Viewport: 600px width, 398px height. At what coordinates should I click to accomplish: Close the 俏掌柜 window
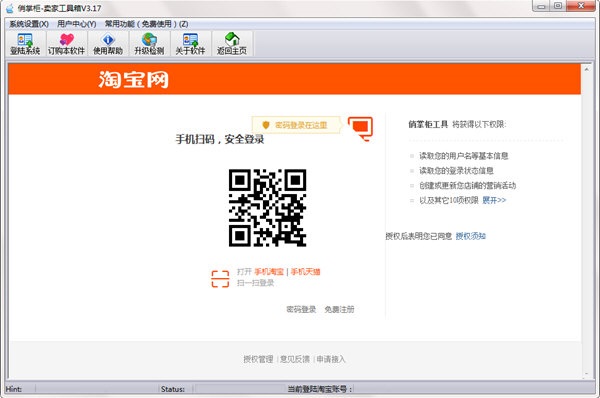click(581, 6)
